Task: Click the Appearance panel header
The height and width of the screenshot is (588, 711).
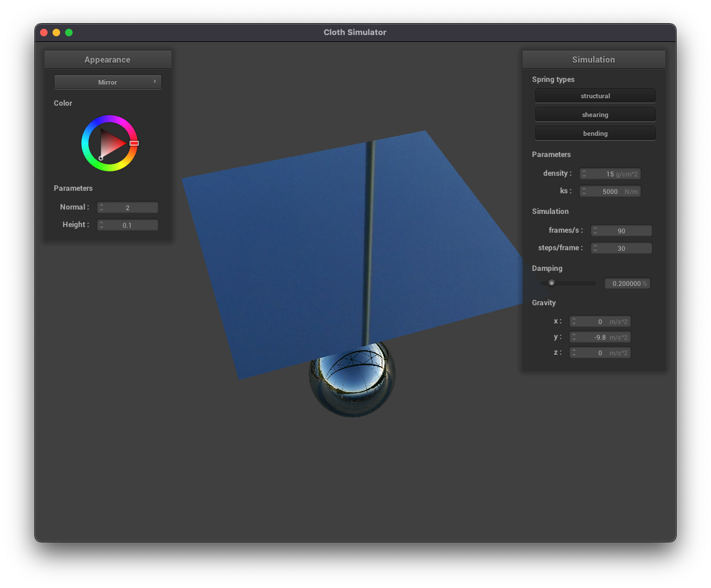Action: click(108, 59)
